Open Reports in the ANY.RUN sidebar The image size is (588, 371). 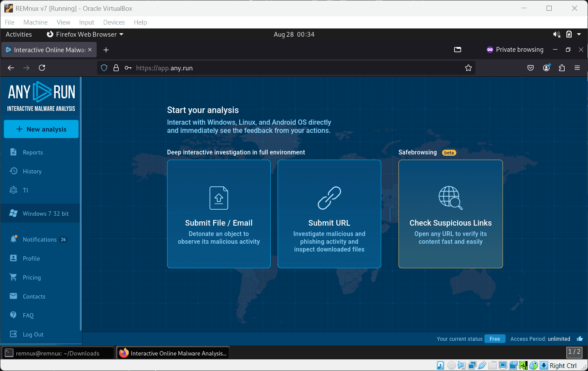(41, 152)
